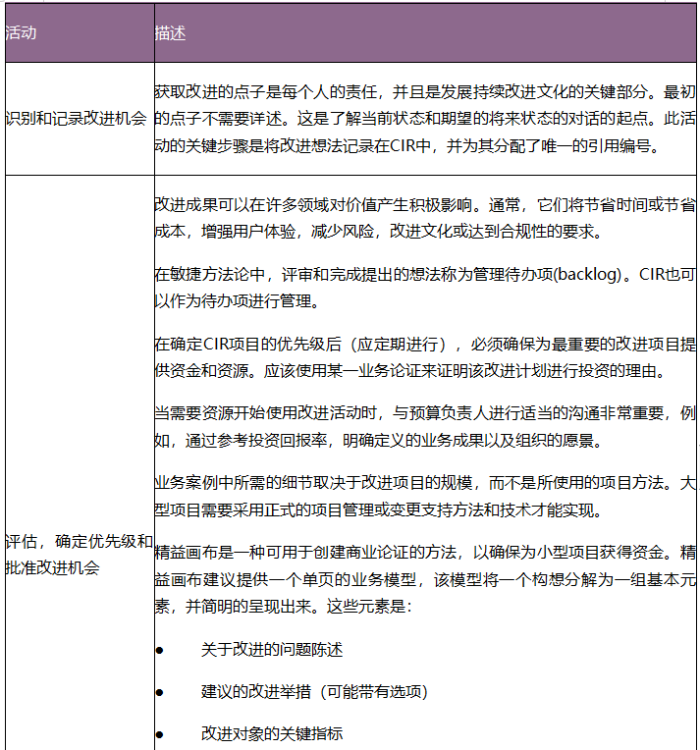Click the paragraph beginning '改进成果可以在许多领域'
The width and height of the screenshot is (700, 750).
tap(424, 219)
